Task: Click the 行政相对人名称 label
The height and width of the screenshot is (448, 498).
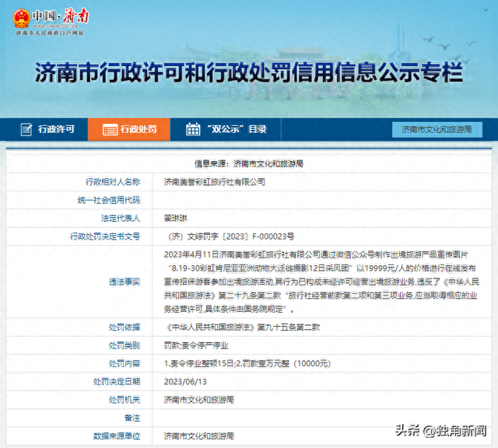Action: pyautogui.click(x=113, y=182)
